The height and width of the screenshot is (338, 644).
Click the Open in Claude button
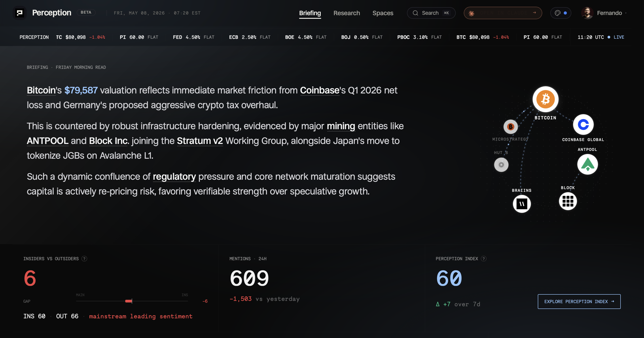point(503,13)
